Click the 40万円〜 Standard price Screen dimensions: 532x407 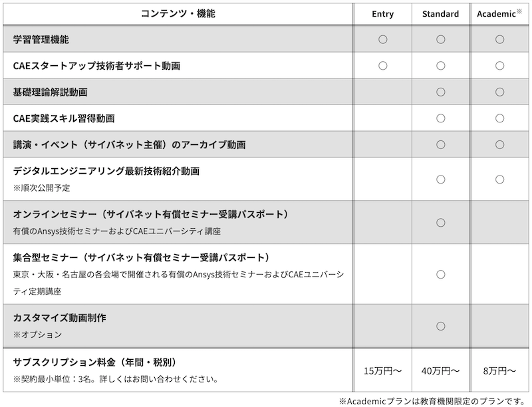(x=441, y=370)
